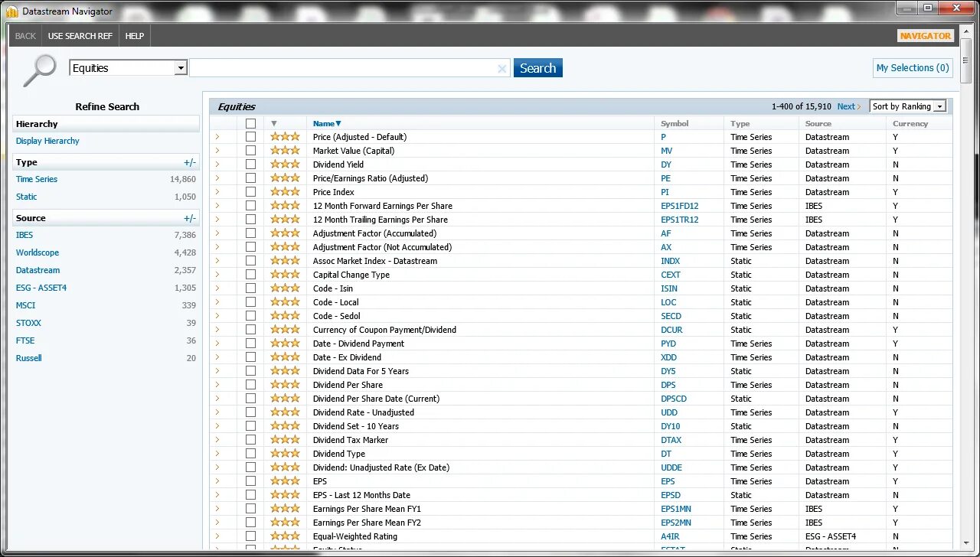
Task: Click star rating of Dividend Per Share row
Action: point(285,385)
